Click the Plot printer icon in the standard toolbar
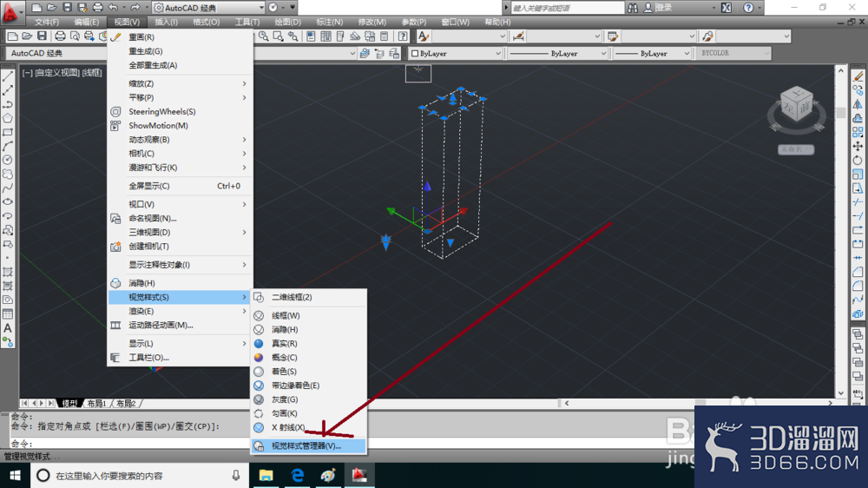The height and width of the screenshot is (488, 868). [60, 36]
